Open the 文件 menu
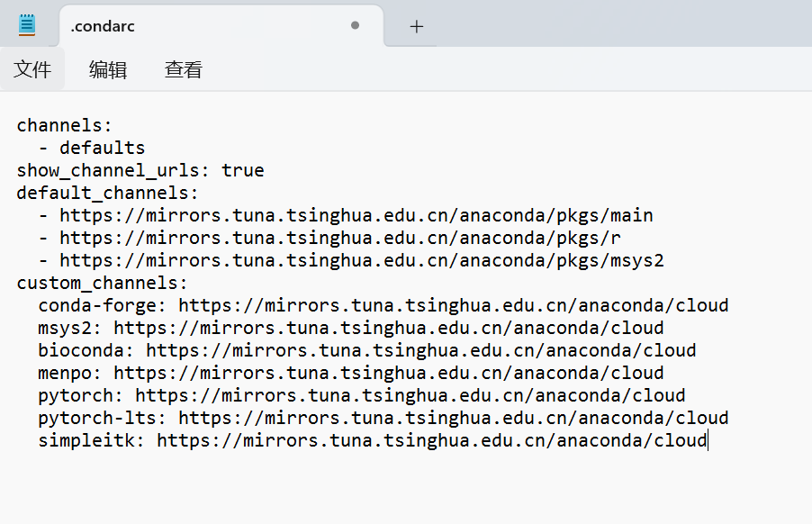The height and width of the screenshot is (524, 812). 32,69
